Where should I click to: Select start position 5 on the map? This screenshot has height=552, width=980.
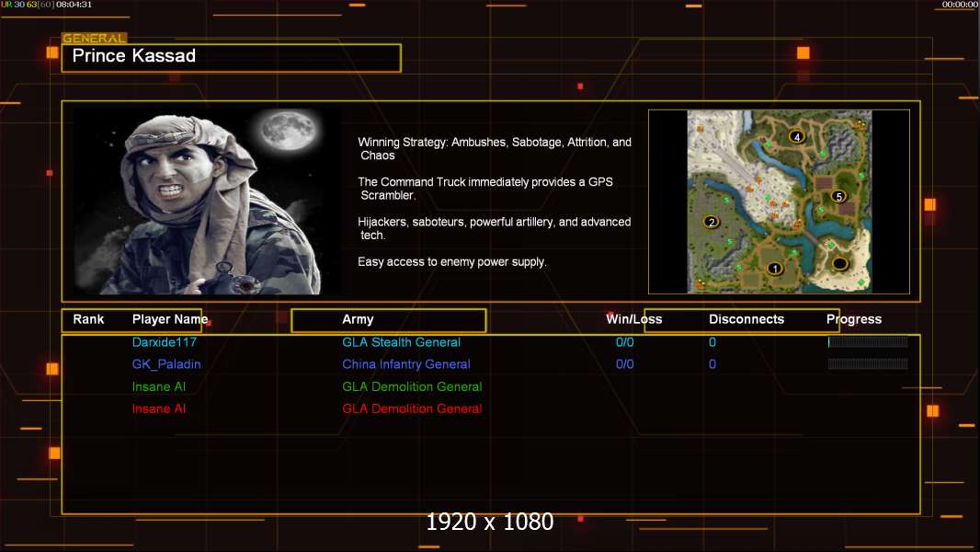pos(838,196)
